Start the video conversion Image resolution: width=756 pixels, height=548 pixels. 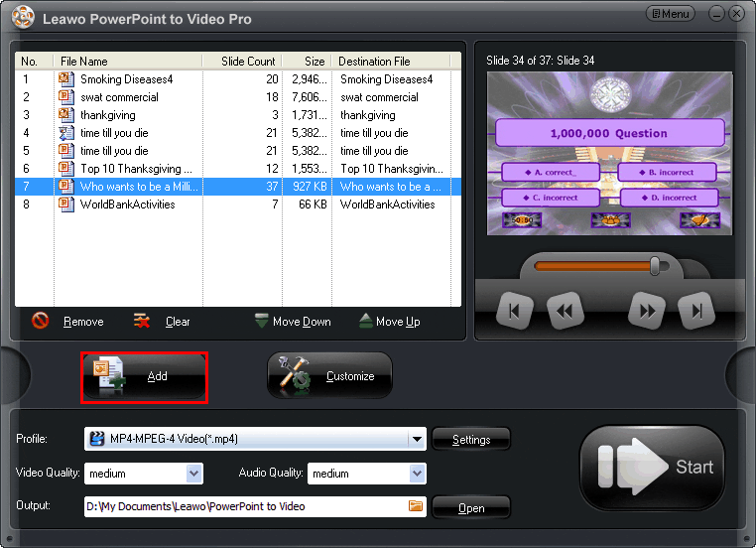[x=652, y=468]
